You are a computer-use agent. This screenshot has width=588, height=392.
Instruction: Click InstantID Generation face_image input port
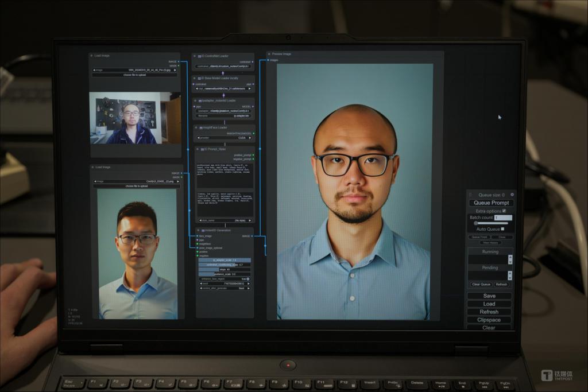click(x=198, y=236)
